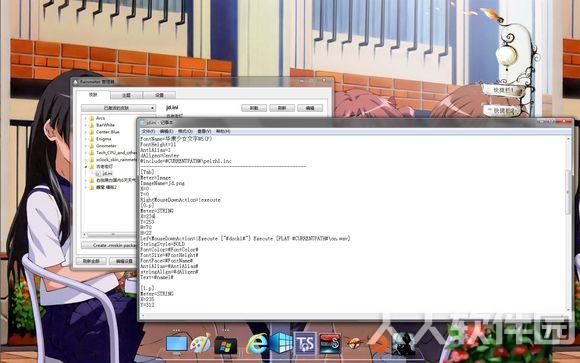This screenshot has height=363, width=580.
Task: Click the AntiAlias=1 line in Notepad
Action: (x=155, y=150)
